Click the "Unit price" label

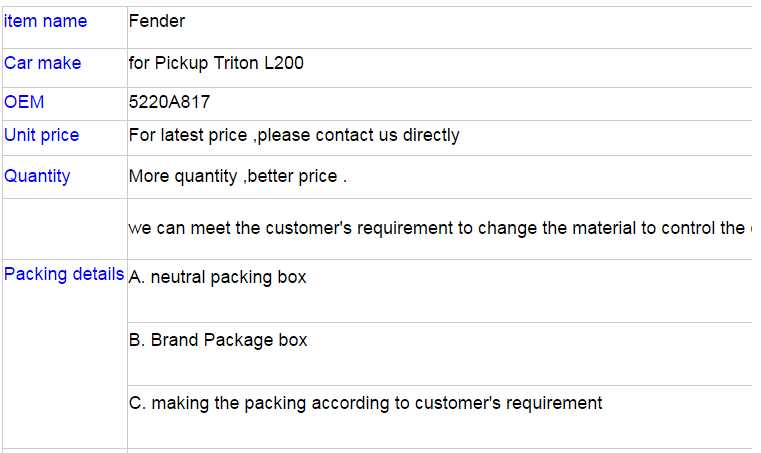[42, 135]
